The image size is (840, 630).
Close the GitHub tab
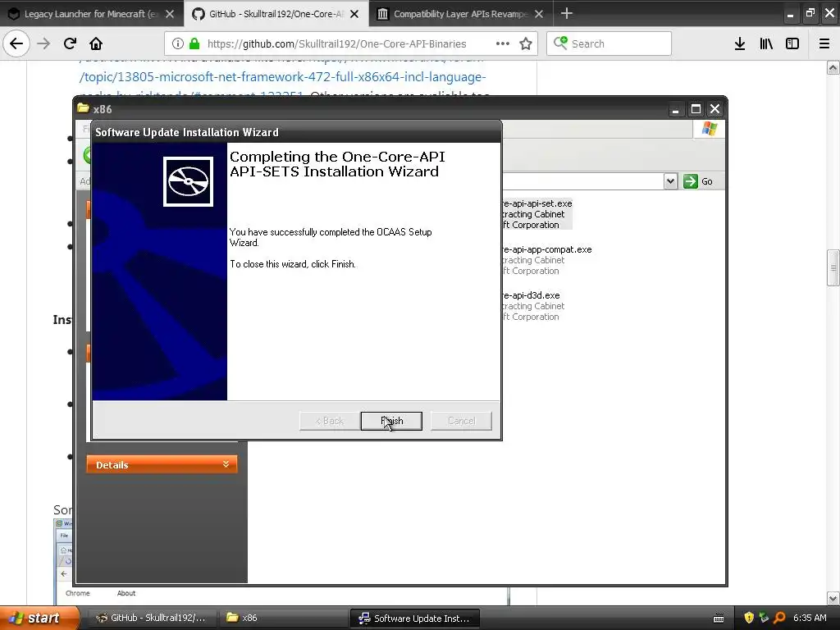(354, 14)
